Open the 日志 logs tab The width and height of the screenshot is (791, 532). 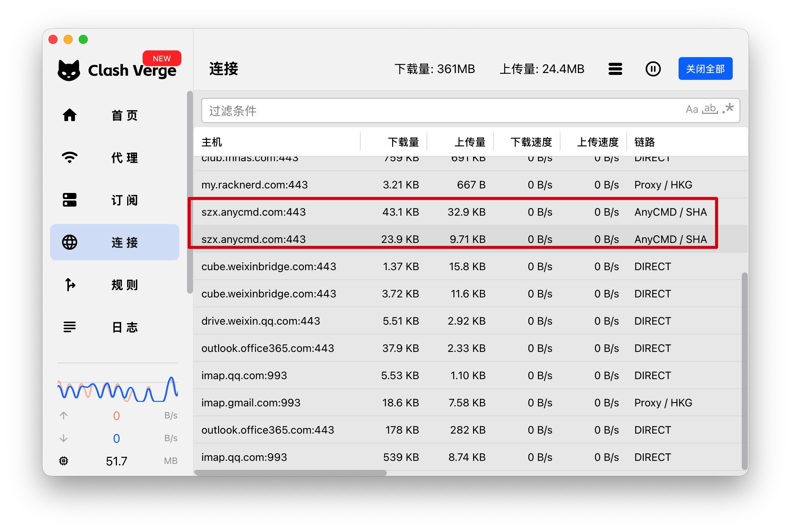click(x=124, y=327)
